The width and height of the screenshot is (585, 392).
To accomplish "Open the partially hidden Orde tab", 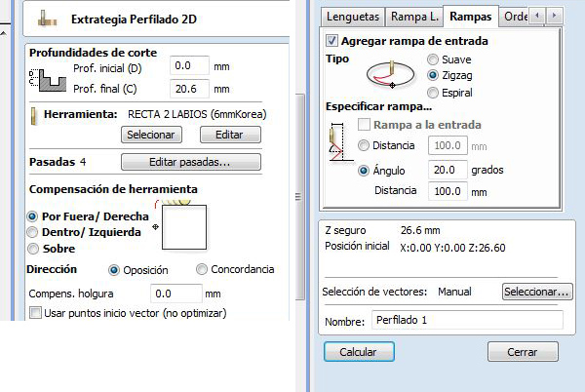I will tap(515, 17).
